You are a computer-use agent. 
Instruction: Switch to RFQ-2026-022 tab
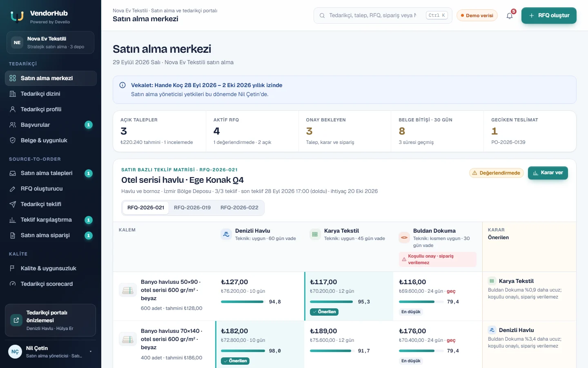tap(239, 208)
